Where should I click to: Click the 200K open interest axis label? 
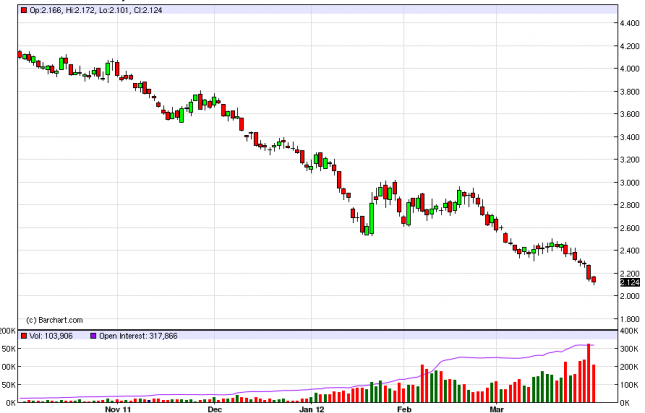(629, 367)
